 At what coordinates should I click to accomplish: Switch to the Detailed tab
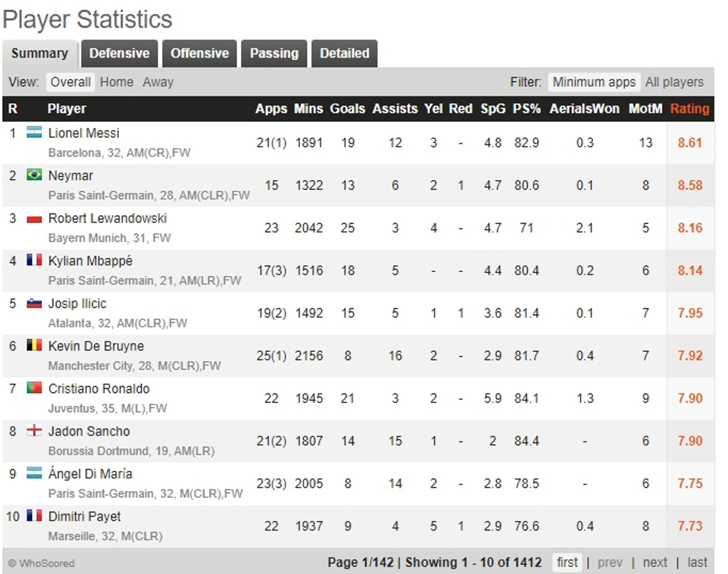tap(345, 53)
